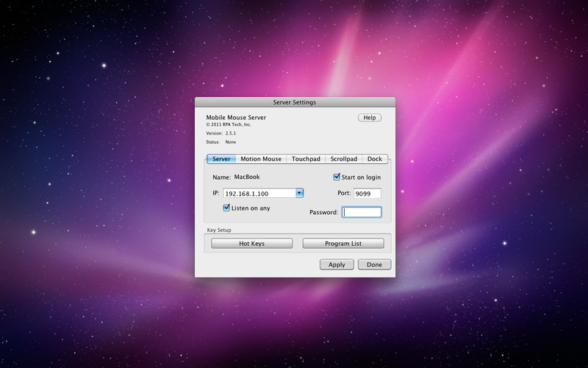The height and width of the screenshot is (368, 588).
Task: Select the Touchpad tab
Action: [306, 159]
